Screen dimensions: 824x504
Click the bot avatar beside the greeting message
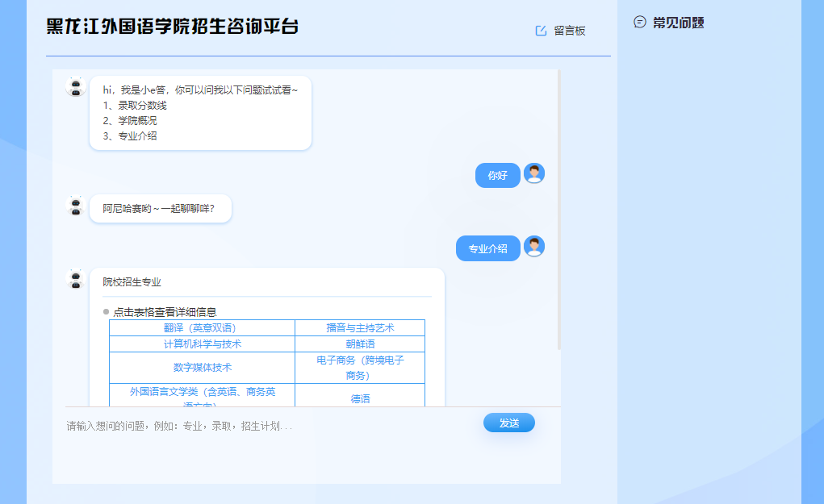point(76,86)
